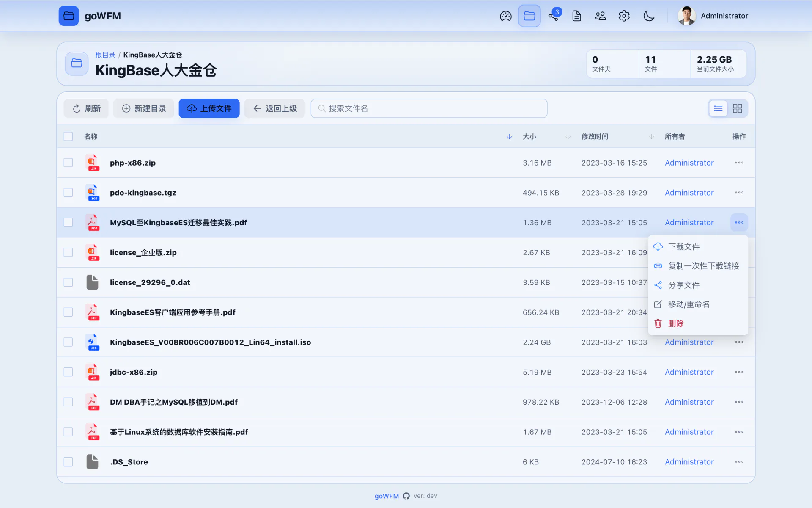
Task: Click the Administrator avatar picture
Action: coord(686,16)
